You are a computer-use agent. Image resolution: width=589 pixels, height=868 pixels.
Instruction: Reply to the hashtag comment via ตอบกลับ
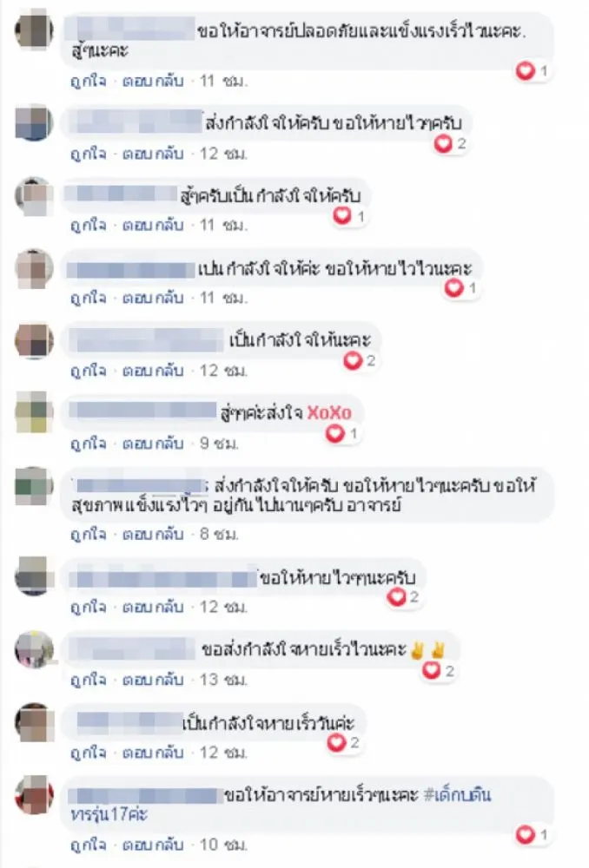(152, 845)
